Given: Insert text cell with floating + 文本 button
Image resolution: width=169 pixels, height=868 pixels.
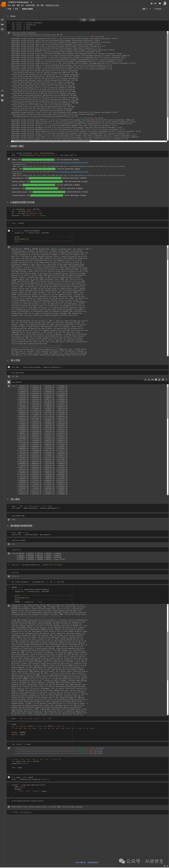Looking at the screenshot, I should [x=92, y=20].
